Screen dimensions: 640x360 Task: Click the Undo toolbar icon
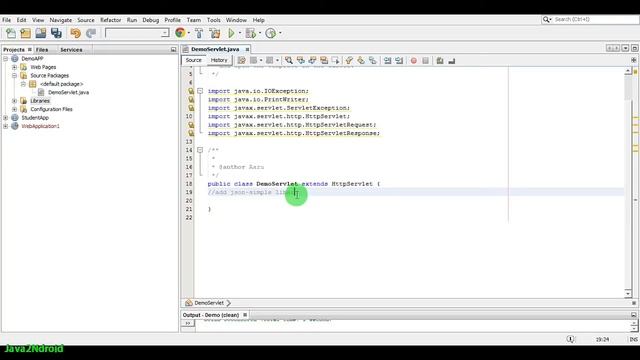point(76,33)
